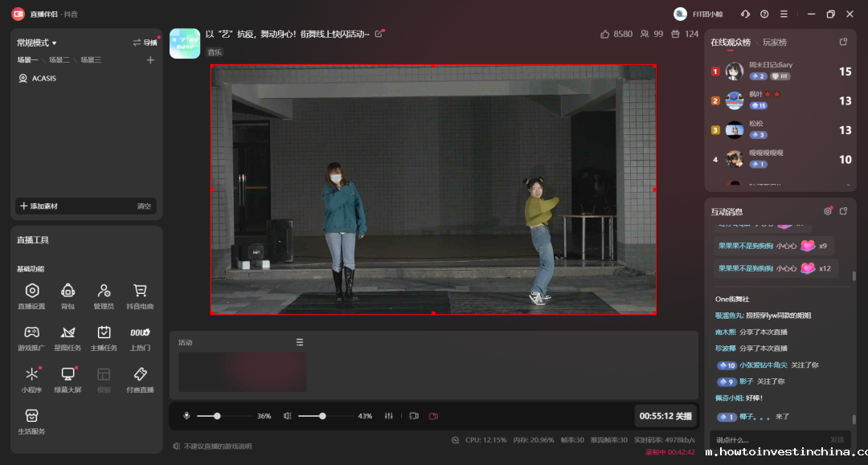Click the customer service headset icon
The height and width of the screenshot is (465, 868).
click(x=745, y=14)
